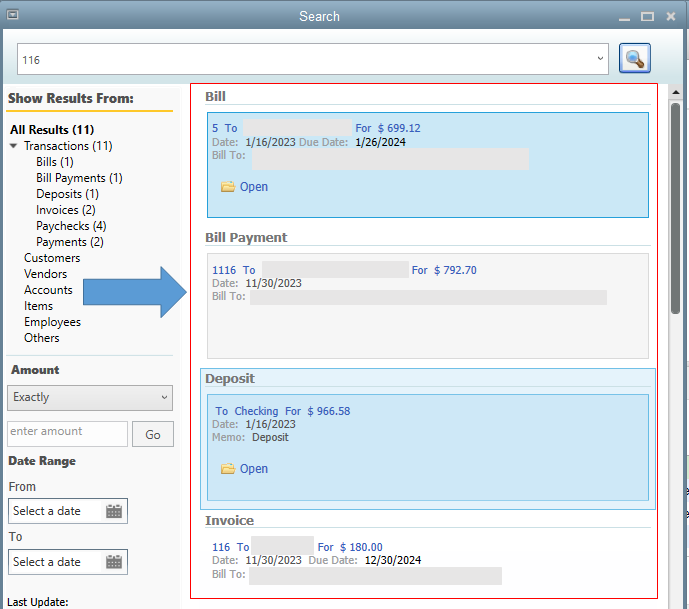
Task: Maximize the Search window
Action: pos(647,17)
